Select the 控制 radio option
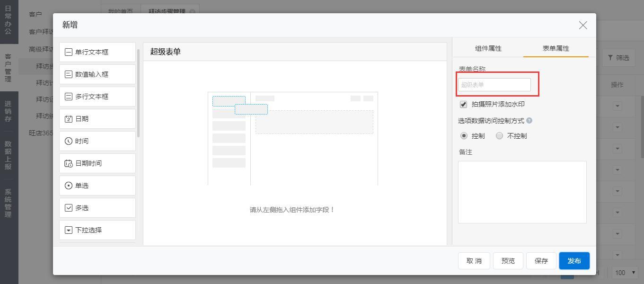 tap(464, 136)
